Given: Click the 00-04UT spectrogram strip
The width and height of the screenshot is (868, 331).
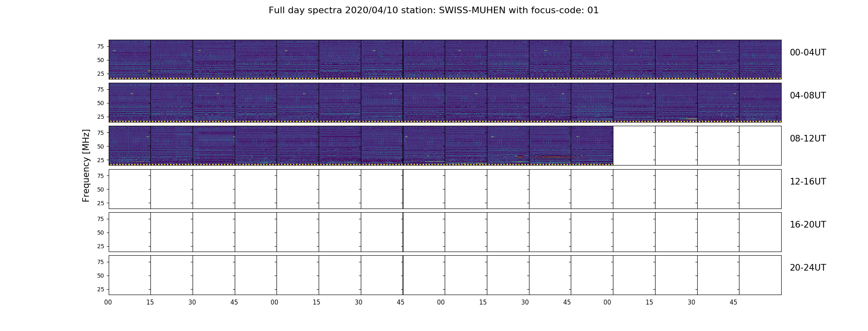Looking at the screenshot, I should [445, 60].
